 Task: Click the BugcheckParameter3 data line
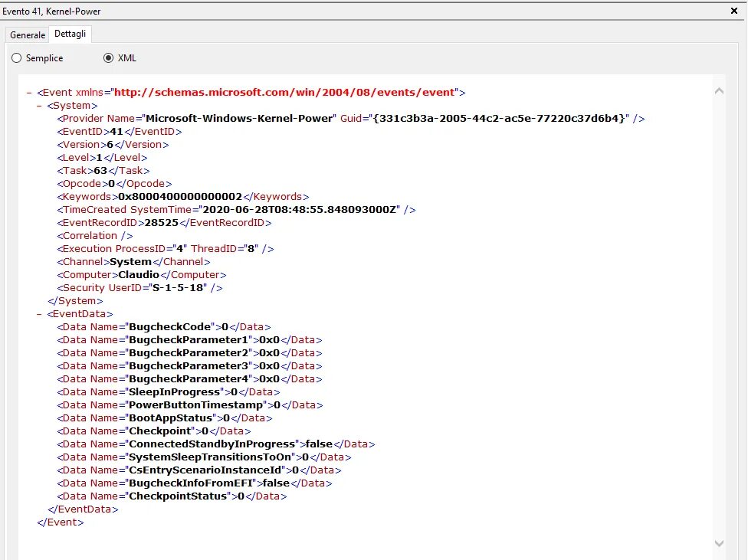(189, 366)
